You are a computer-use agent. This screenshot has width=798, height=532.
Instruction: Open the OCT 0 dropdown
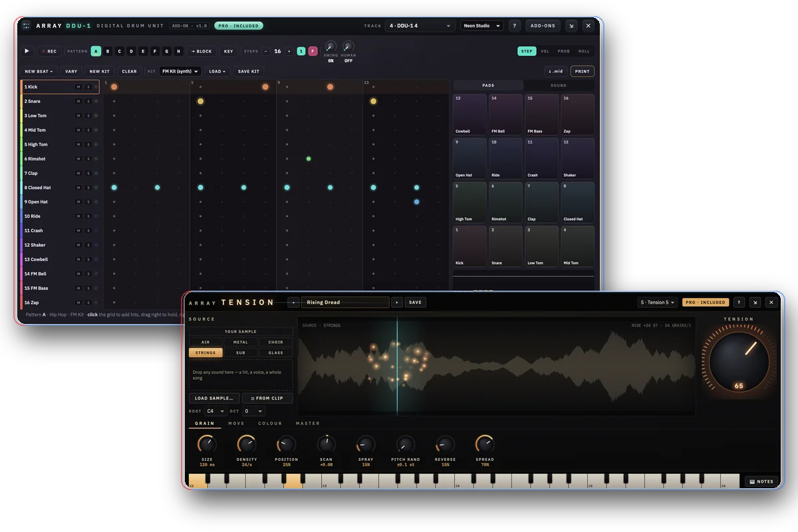point(253,411)
